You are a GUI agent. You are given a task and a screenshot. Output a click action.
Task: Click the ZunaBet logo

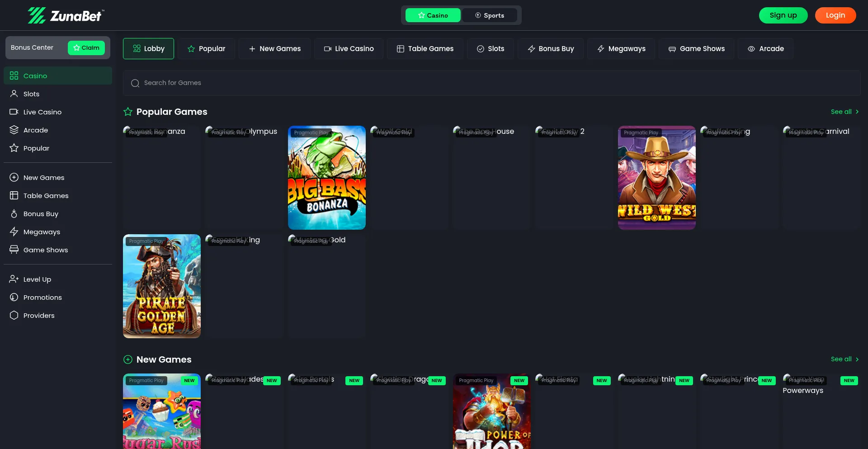click(x=66, y=15)
